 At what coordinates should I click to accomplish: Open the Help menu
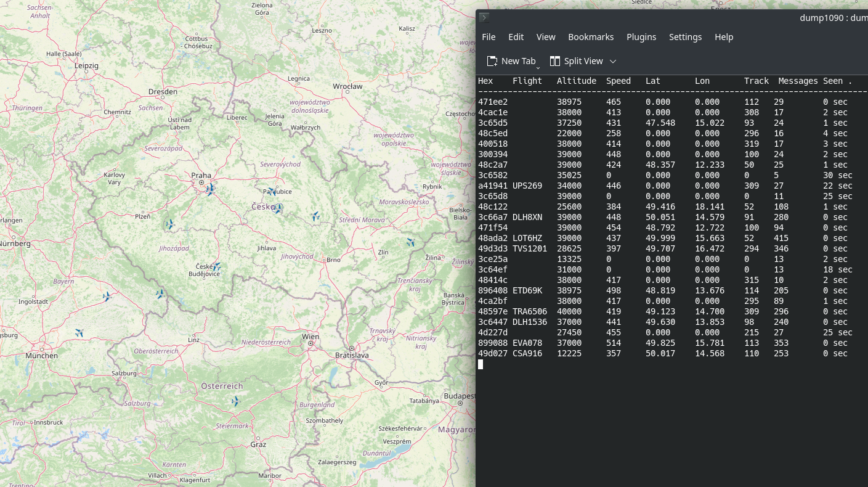pyautogui.click(x=724, y=37)
